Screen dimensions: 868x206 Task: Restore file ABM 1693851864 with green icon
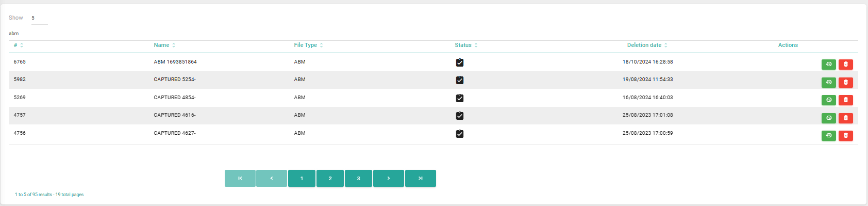pos(828,65)
